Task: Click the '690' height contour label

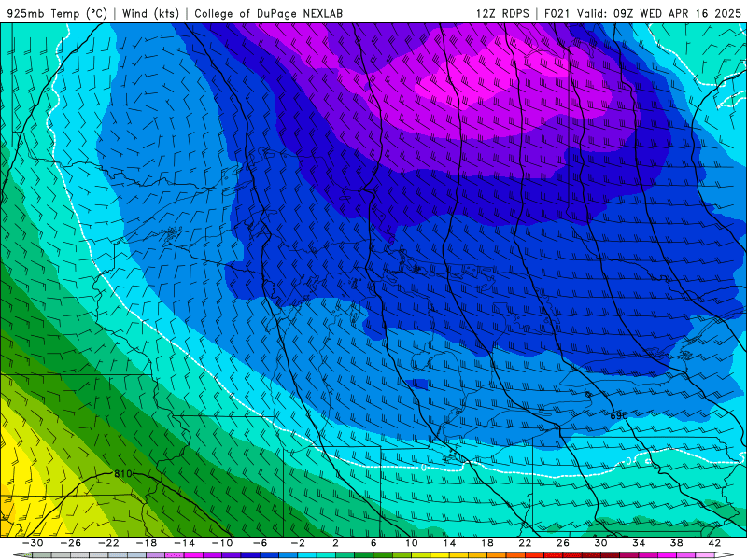Action: (x=619, y=415)
